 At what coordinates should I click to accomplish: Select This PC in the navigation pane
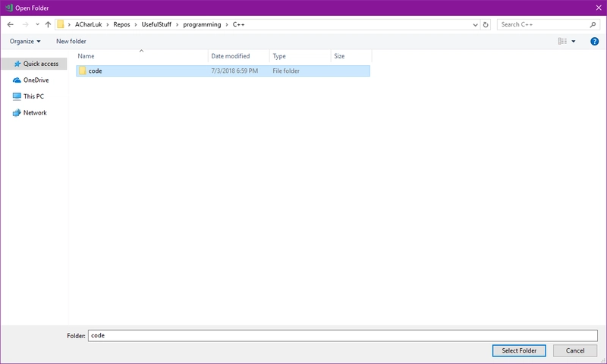(33, 96)
